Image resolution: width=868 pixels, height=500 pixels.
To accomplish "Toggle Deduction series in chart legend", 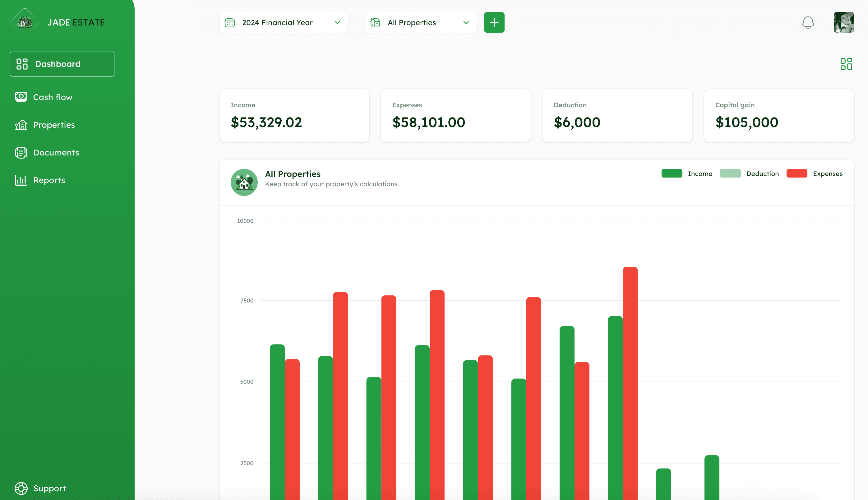I will click(x=762, y=174).
